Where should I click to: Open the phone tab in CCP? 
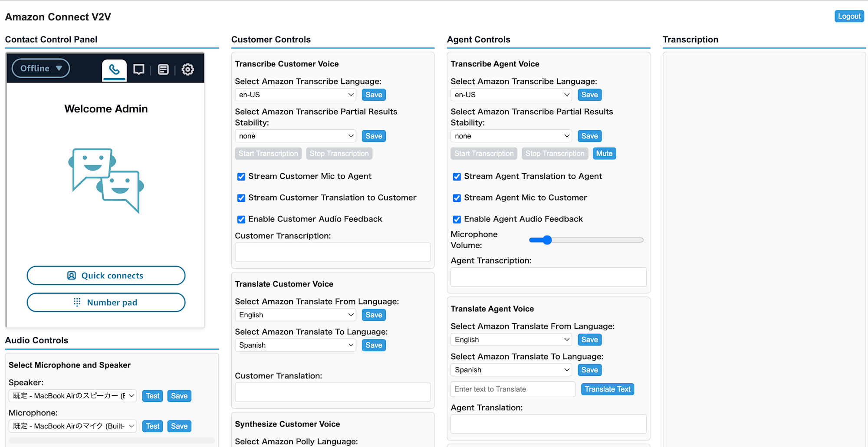click(x=114, y=69)
